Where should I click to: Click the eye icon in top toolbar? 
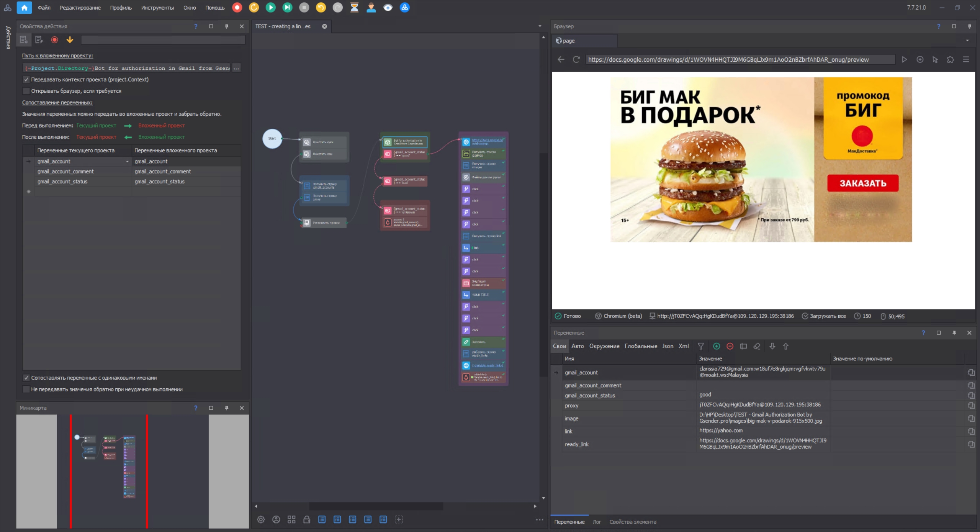[x=388, y=8]
